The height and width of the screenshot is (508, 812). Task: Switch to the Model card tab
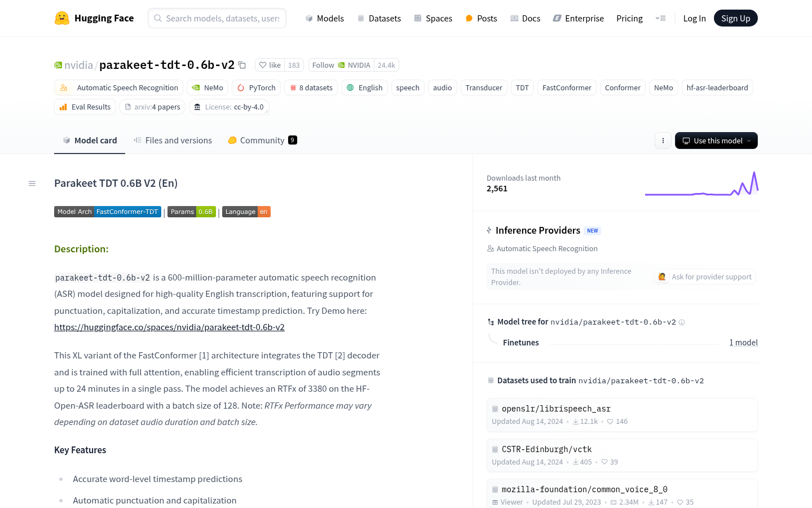90,141
